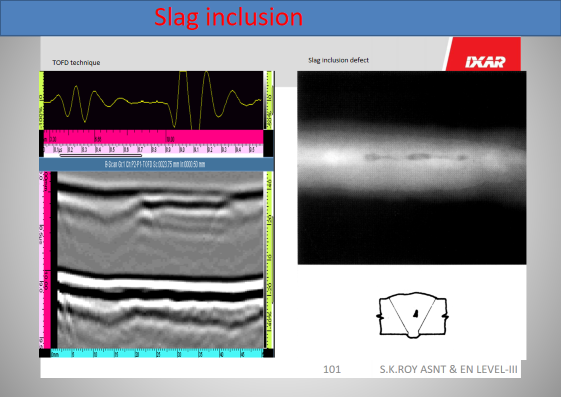Click the magenta depth ruler below A-scan
561x397 pixels.
[153, 137]
